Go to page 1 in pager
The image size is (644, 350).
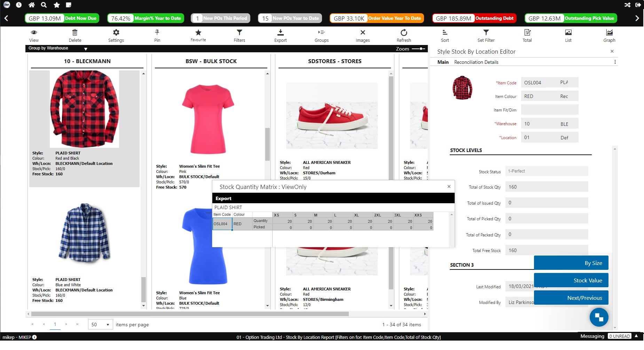pyautogui.click(x=55, y=325)
